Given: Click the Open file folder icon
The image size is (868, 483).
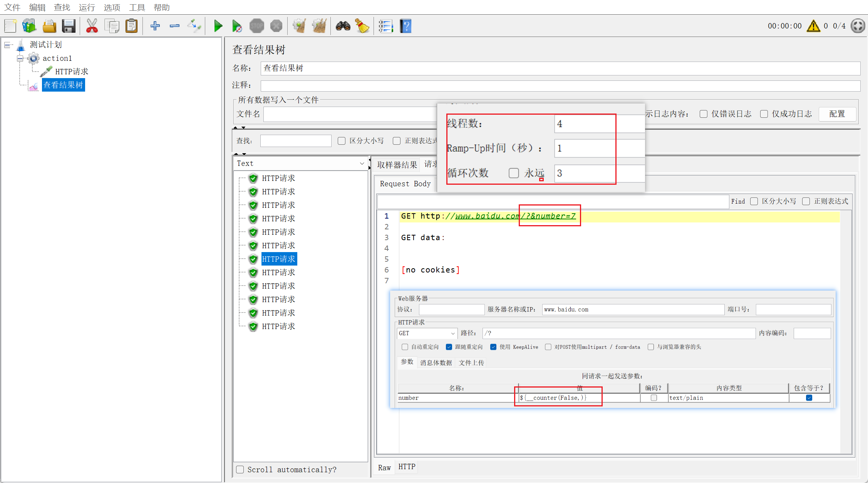Looking at the screenshot, I should click(x=49, y=26).
